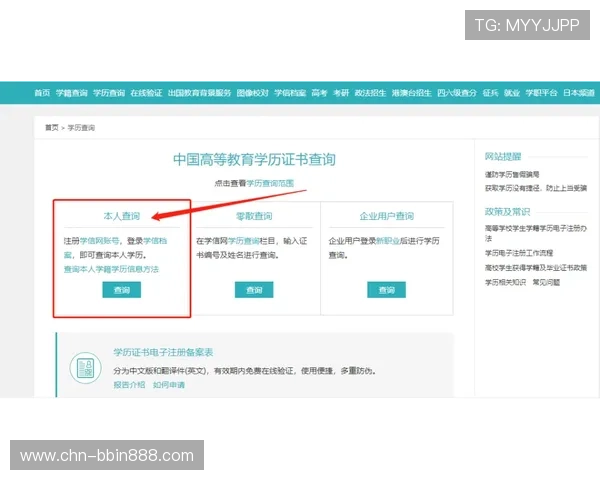Image resolution: width=600 pixels, height=480 pixels.
Task: Open 四六级查分 in the navigation bar
Action: tap(457, 93)
